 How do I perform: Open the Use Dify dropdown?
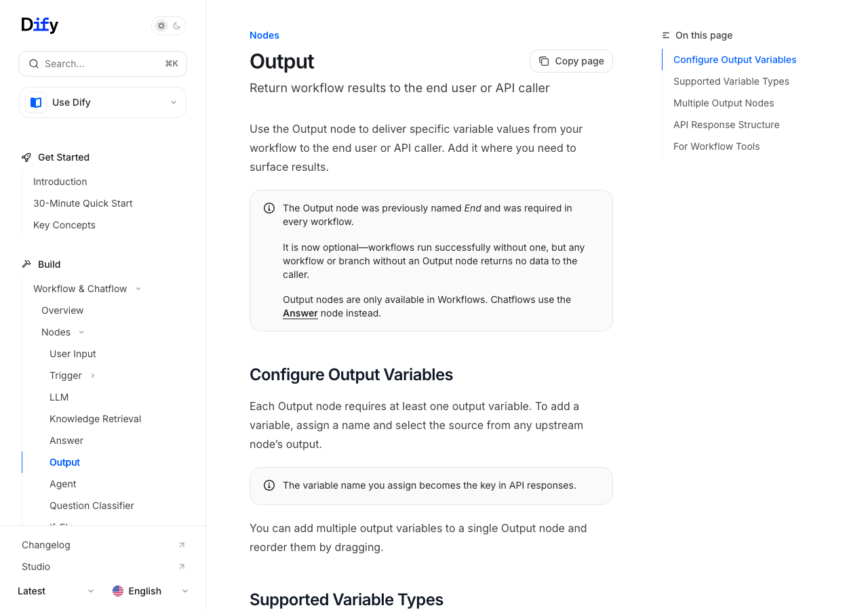point(173,102)
